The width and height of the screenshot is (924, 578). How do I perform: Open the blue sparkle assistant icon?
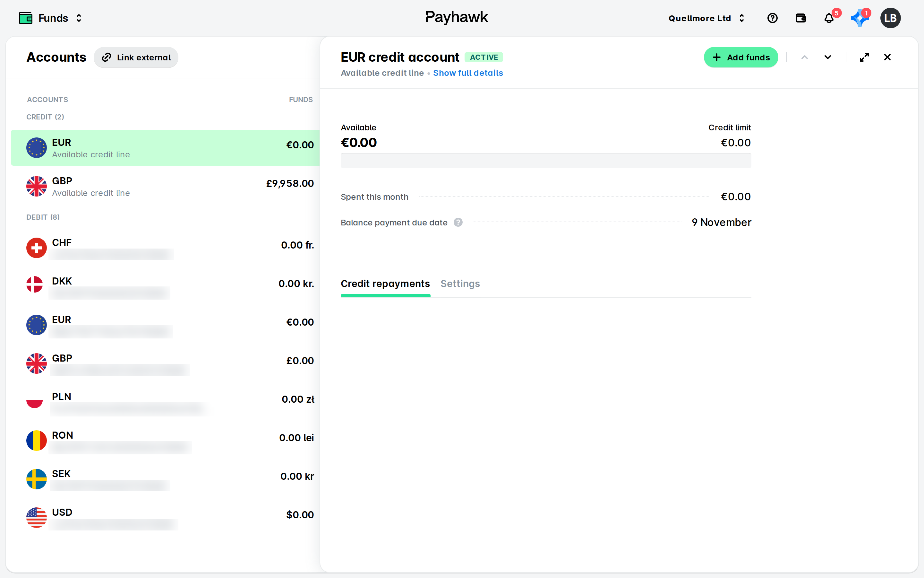click(859, 18)
